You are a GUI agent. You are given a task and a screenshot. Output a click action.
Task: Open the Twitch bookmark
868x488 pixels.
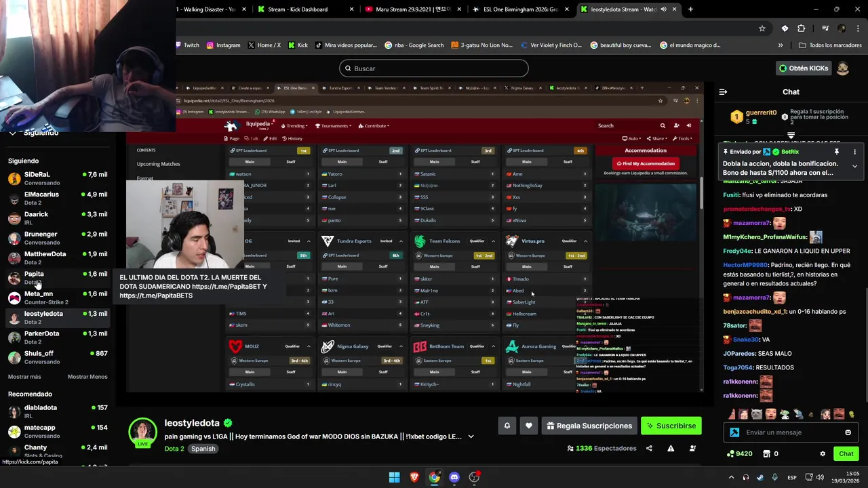(x=187, y=45)
